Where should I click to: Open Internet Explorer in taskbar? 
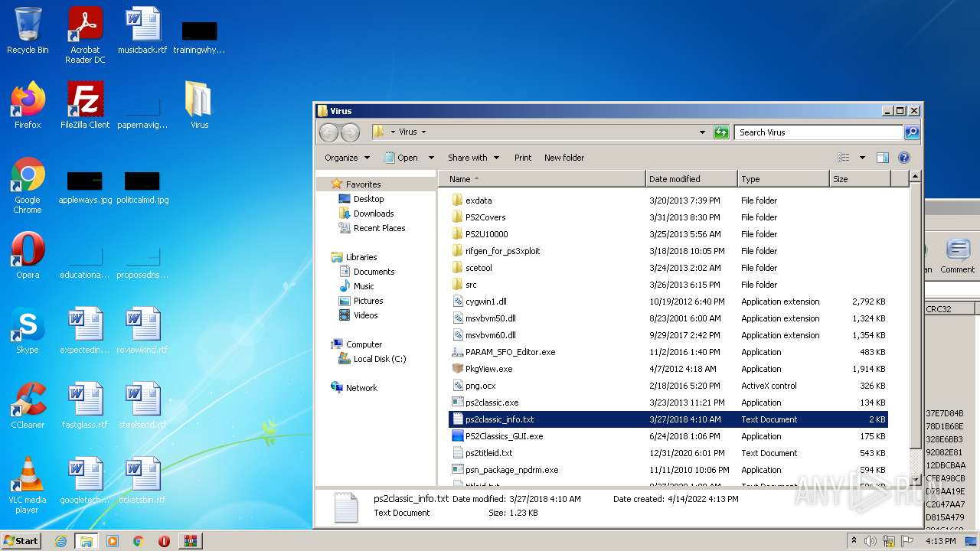click(60, 541)
